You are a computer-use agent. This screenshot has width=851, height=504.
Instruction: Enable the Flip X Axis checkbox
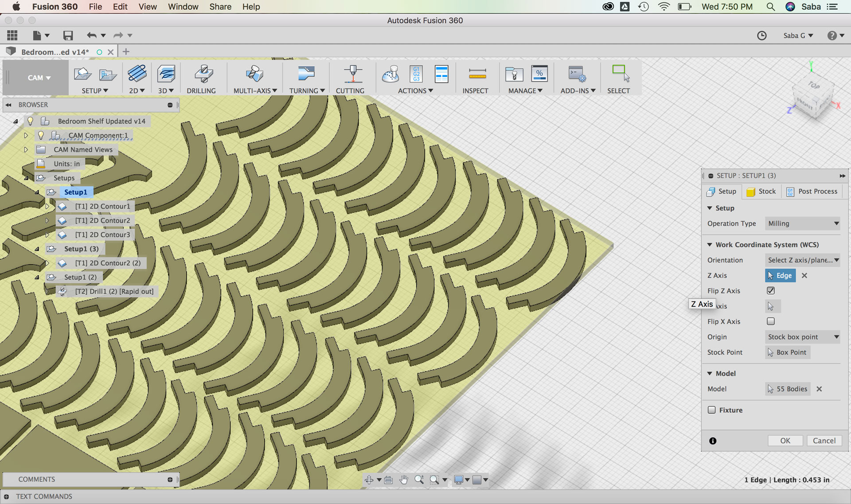tap(771, 321)
